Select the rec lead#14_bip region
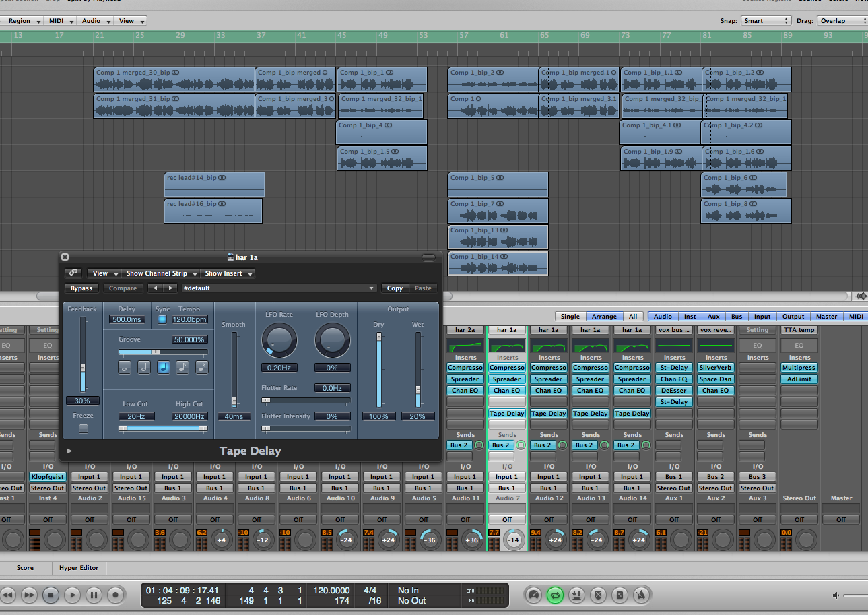The image size is (868, 615). point(215,185)
